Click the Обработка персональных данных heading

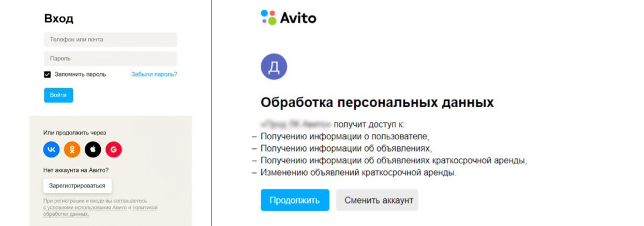(x=377, y=102)
